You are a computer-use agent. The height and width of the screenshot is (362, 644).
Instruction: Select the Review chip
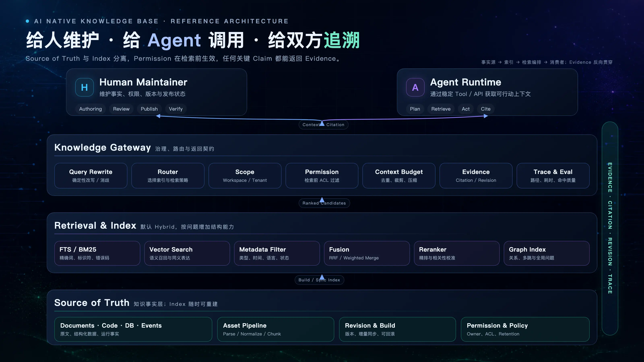(x=121, y=109)
